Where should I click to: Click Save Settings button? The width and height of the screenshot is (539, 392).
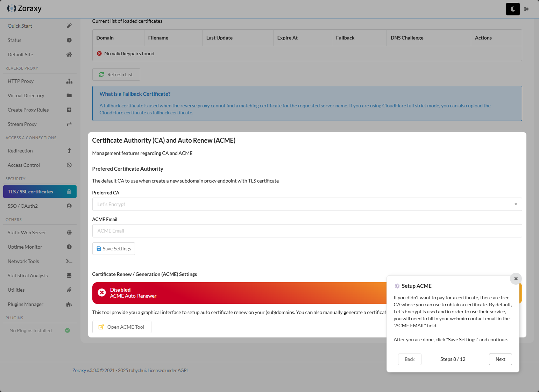(x=114, y=249)
